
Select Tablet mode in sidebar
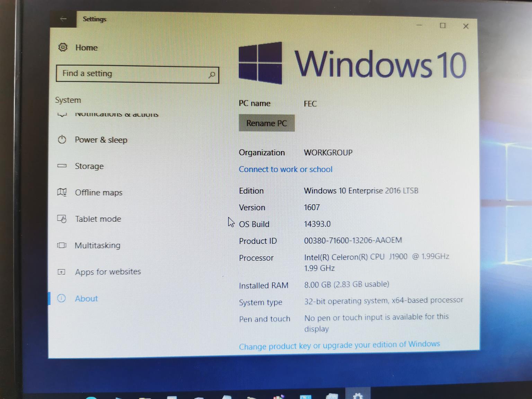point(98,219)
